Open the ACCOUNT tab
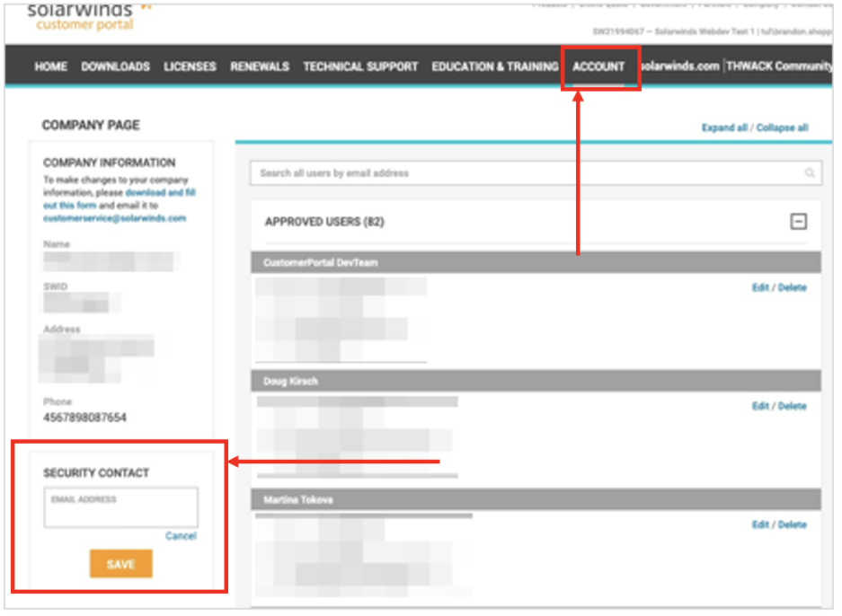This screenshot has width=842, height=616. 598,66
